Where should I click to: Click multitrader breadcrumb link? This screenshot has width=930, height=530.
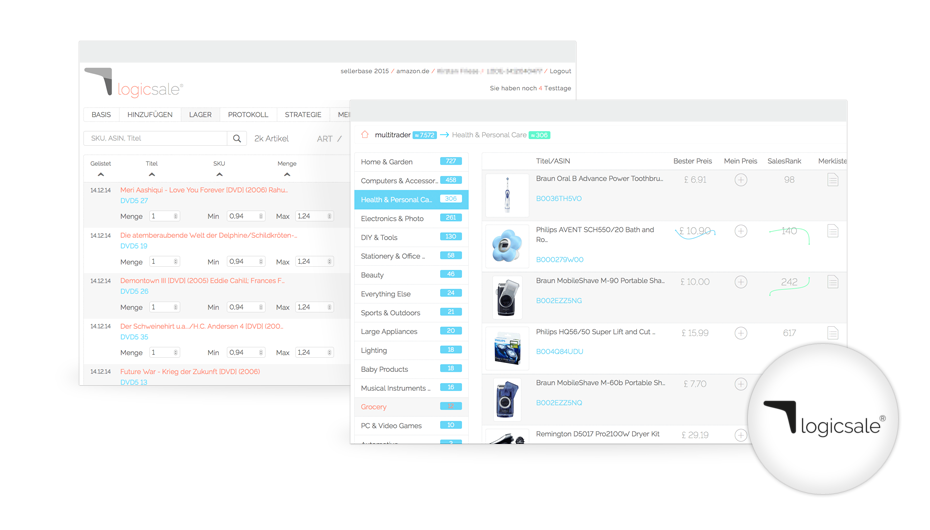click(x=393, y=135)
